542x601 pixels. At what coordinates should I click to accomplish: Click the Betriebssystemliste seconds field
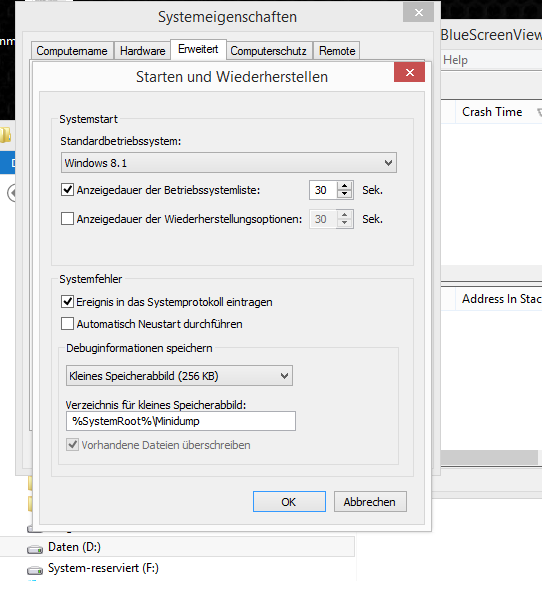323,190
